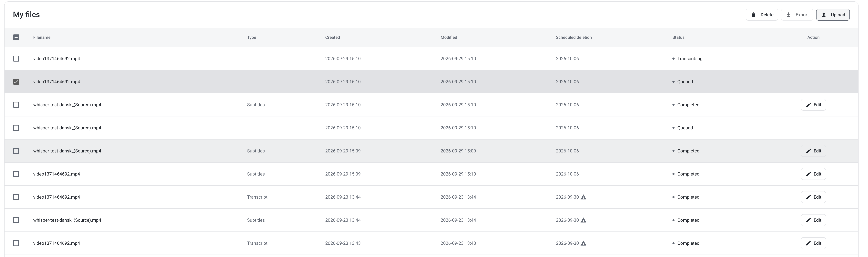Check the Transcript row created 2026-09-23 13:44
Viewport: 868px width, 257px height.
pos(16,197)
